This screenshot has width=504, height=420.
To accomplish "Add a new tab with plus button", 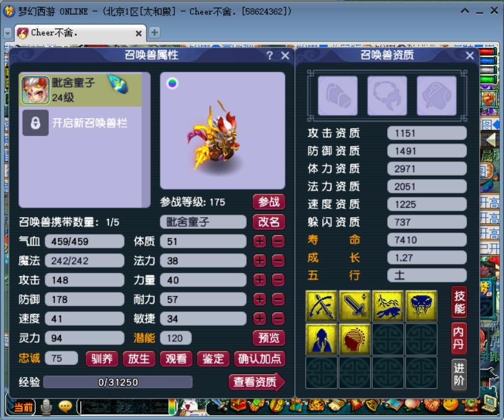I will point(155,33).
